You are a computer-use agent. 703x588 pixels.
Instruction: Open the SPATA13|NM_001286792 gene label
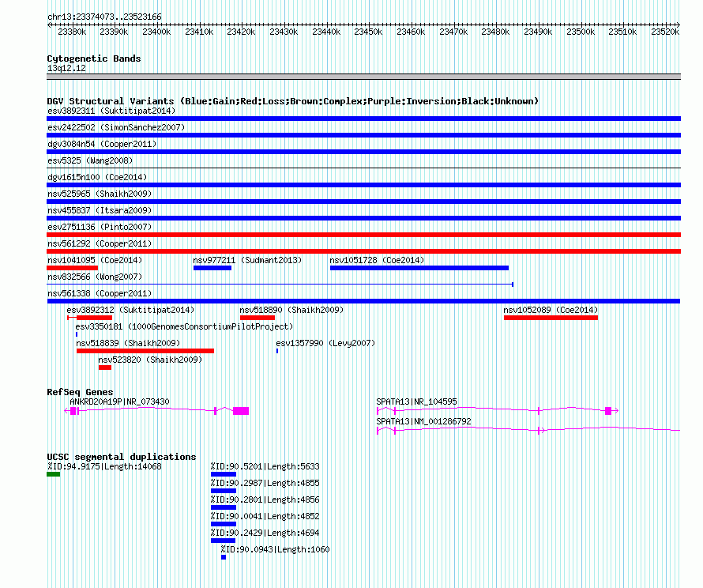point(423,421)
